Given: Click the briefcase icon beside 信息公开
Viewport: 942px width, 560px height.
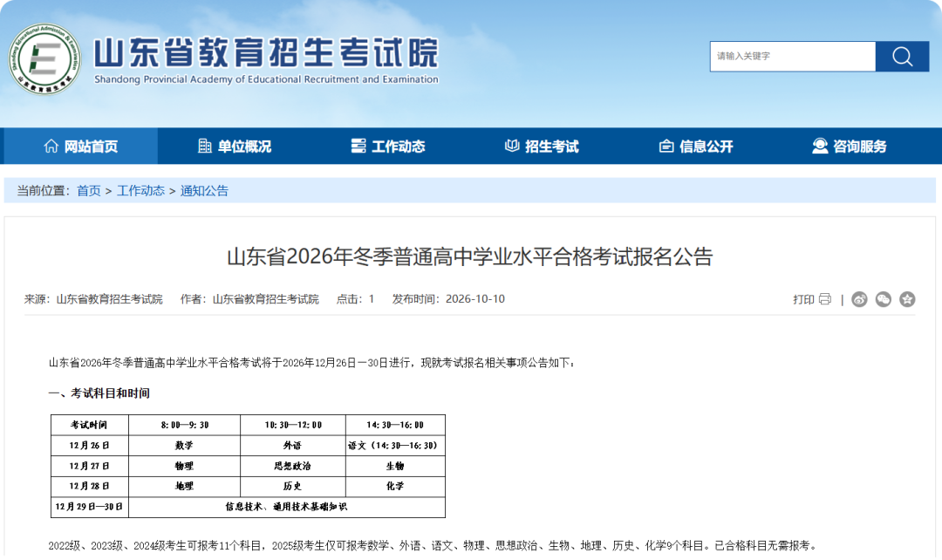Looking at the screenshot, I should [666, 146].
